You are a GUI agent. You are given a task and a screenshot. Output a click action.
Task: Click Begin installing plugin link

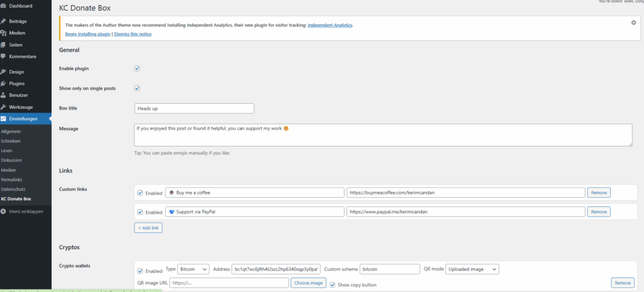(88, 34)
